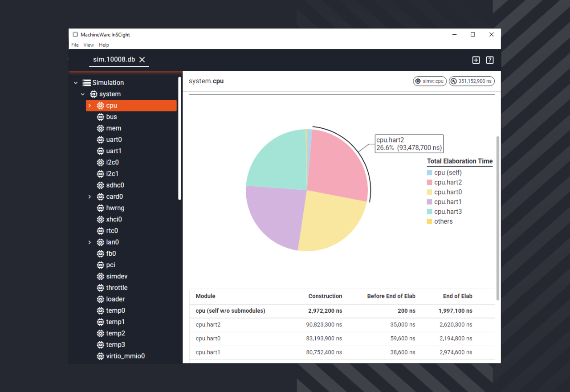Open a new tab with the plus icon
The image size is (570, 392).
(476, 60)
